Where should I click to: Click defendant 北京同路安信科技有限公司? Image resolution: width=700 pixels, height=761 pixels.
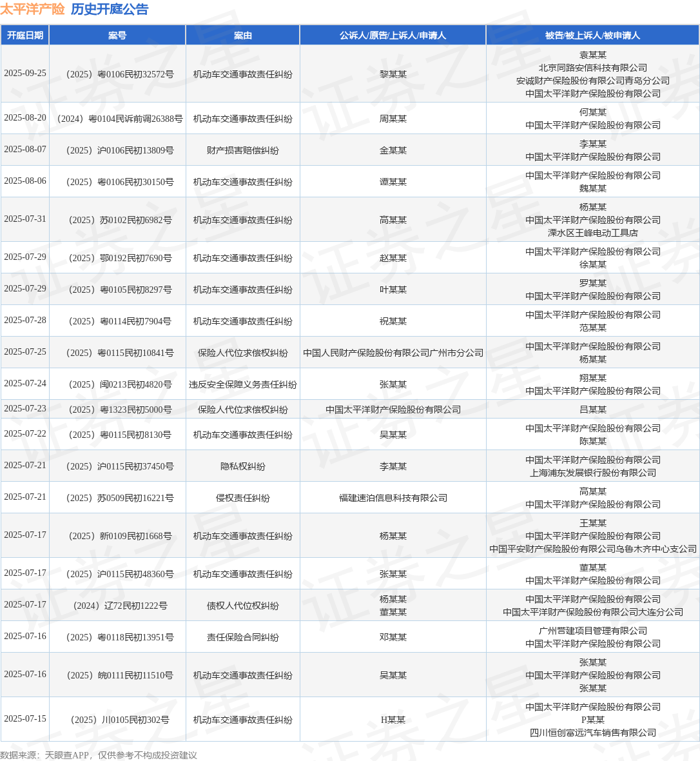pos(593,68)
